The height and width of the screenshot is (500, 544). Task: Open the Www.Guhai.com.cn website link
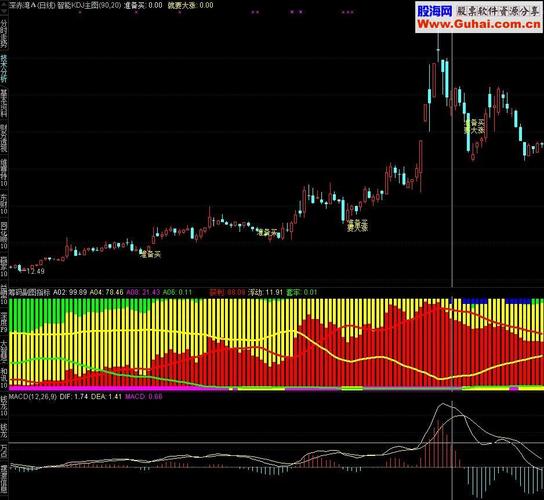[x=479, y=24]
